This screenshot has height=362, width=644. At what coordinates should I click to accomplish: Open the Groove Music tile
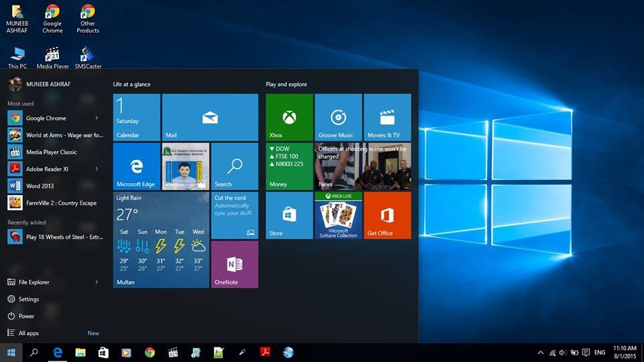click(x=338, y=118)
